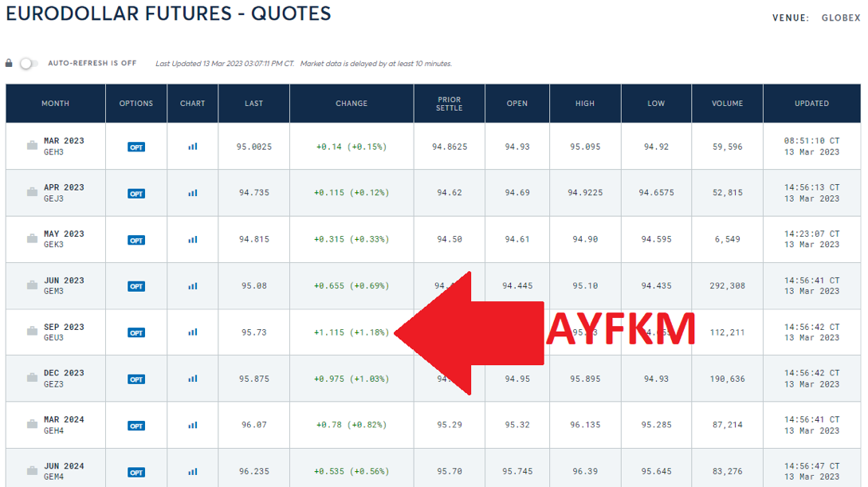Open chart icon for MAR 2024 GEH4
The width and height of the screenshot is (868, 487).
[x=193, y=425]
